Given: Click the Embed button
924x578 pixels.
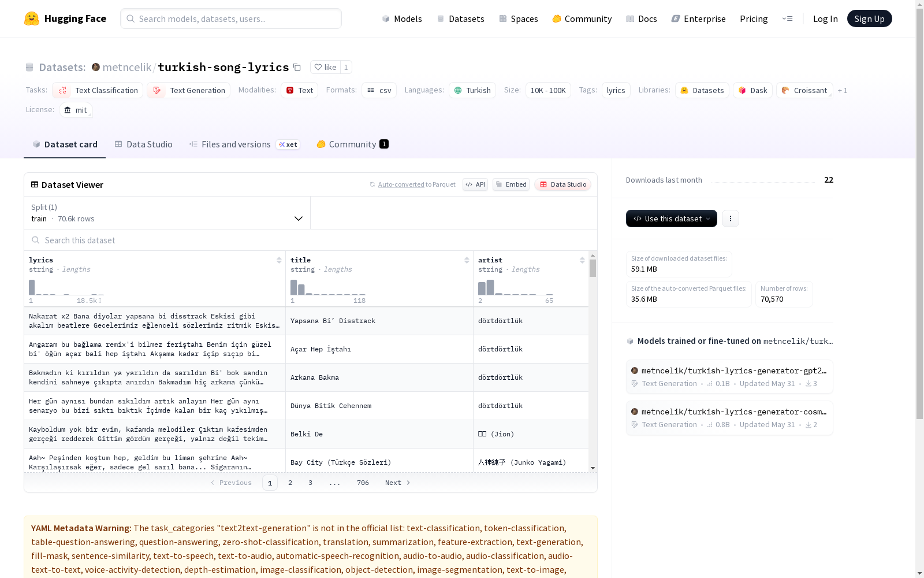Looking at the screenshot, I should (x=511, y=184).
